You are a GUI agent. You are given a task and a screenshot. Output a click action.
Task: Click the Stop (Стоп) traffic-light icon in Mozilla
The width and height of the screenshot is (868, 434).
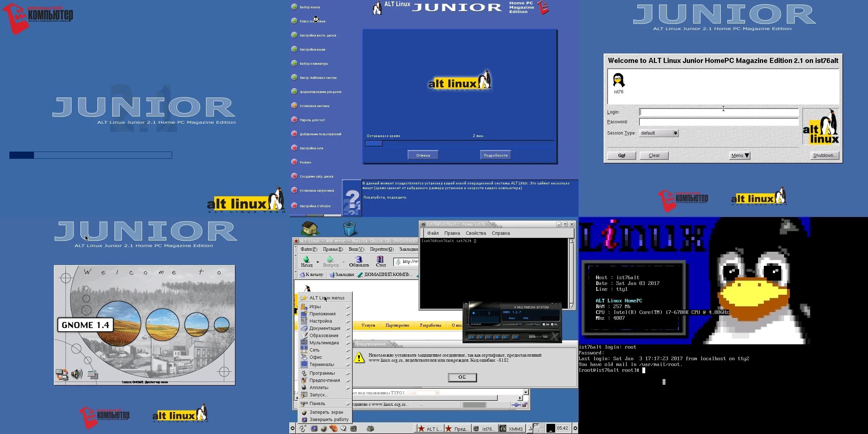380,259
